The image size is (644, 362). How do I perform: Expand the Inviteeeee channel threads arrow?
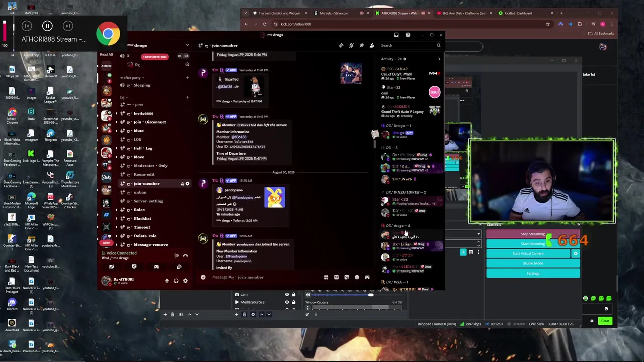click(x=116, y=113)
